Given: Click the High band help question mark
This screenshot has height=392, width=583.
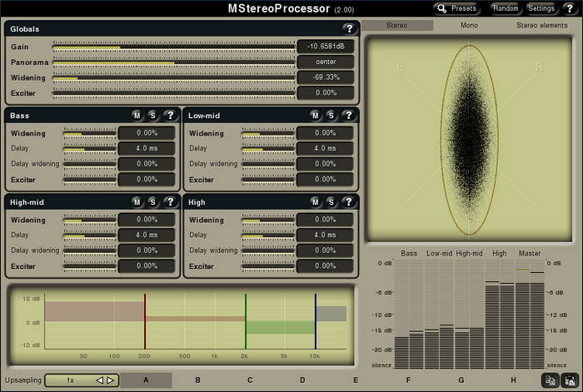Looking at the screenshot, I should point(347,201).
